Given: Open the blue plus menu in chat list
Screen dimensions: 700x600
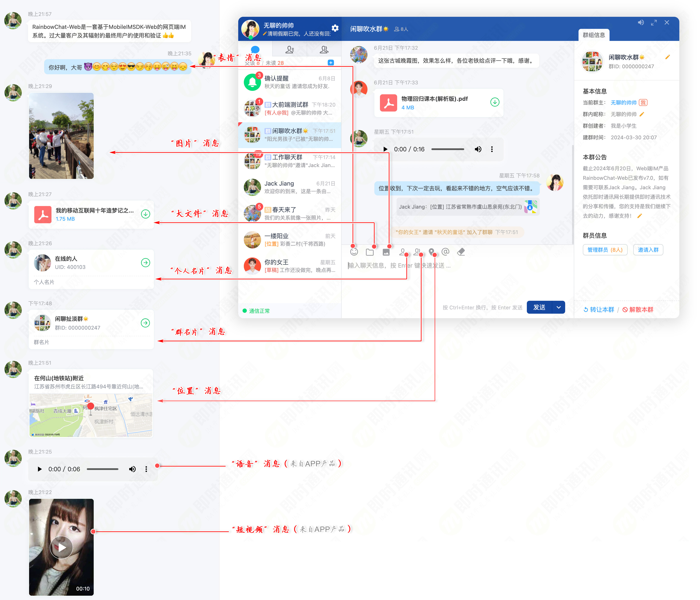Looking at the screenshot, I should click(331, 62).
